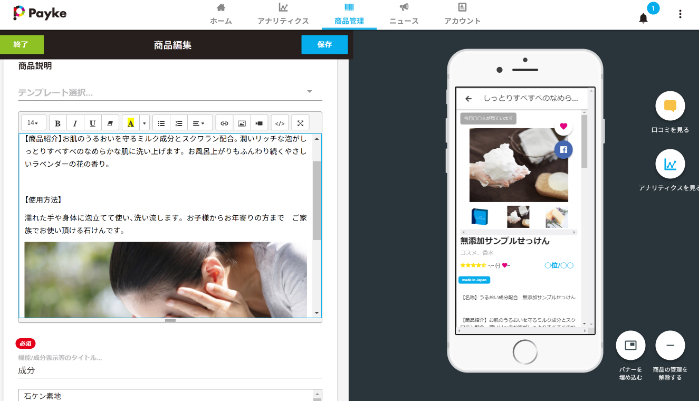Toggle fullscreen mode for the editor
699x401 pixels.
(300, 123)
